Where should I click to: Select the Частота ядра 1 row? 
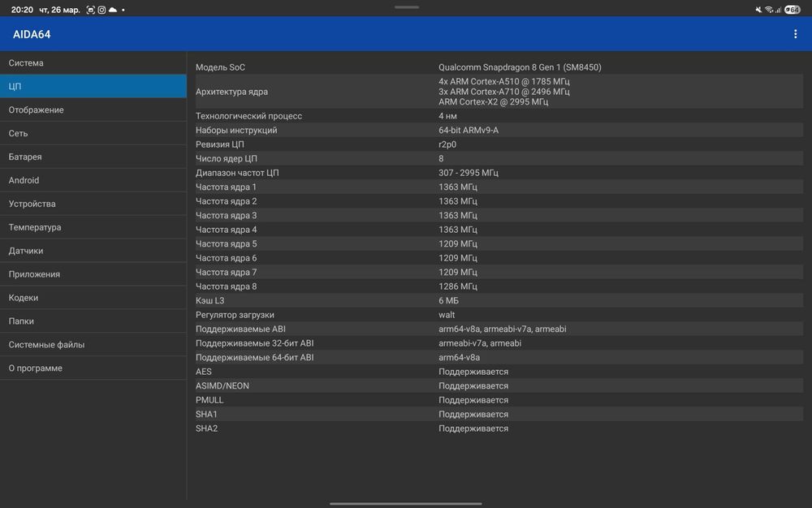499,187
